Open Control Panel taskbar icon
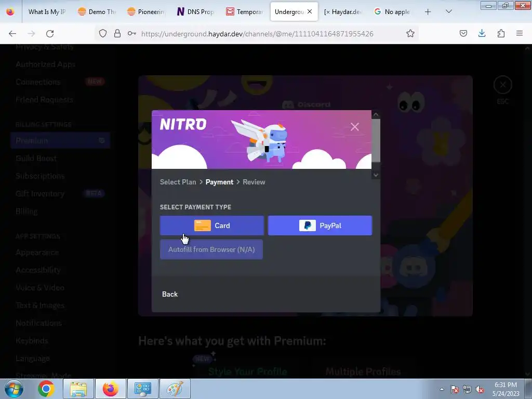 pyautogui.click(x=143, y=389)
